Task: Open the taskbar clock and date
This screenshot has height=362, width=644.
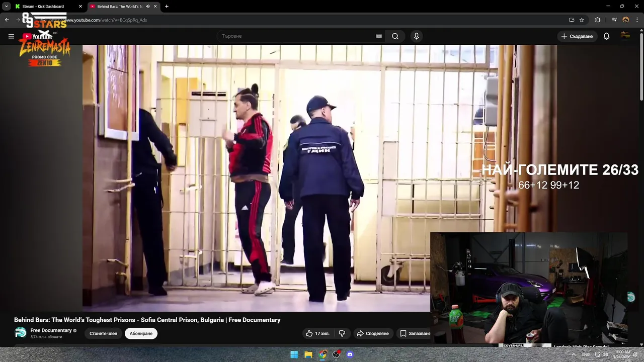Action: (x=623, y=354)
